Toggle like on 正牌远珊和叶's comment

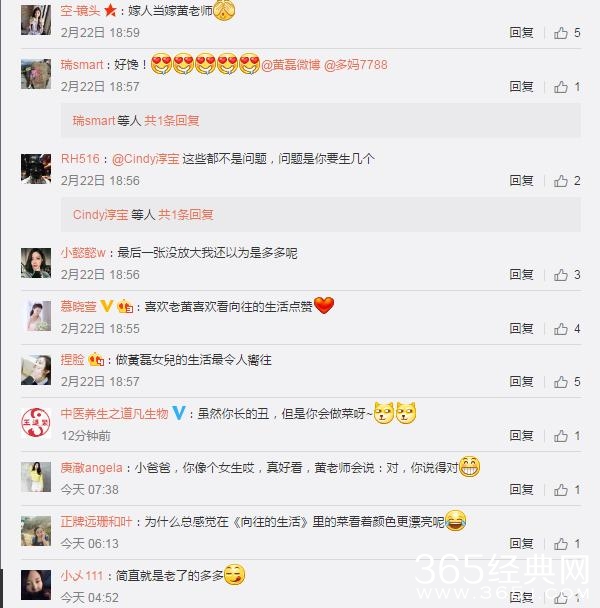pyautogui.click(x=561, y=544)
